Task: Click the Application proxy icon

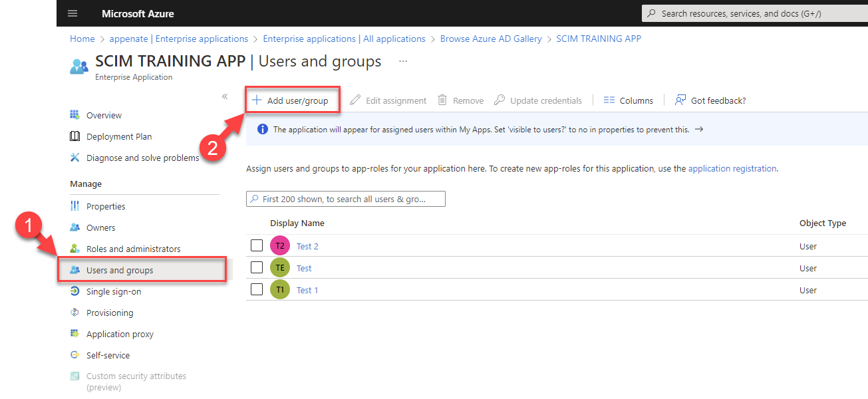Action: 74,334
